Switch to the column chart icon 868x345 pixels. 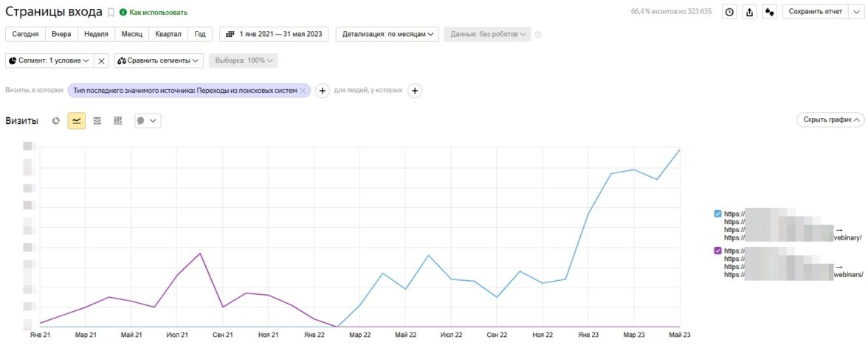118,121
